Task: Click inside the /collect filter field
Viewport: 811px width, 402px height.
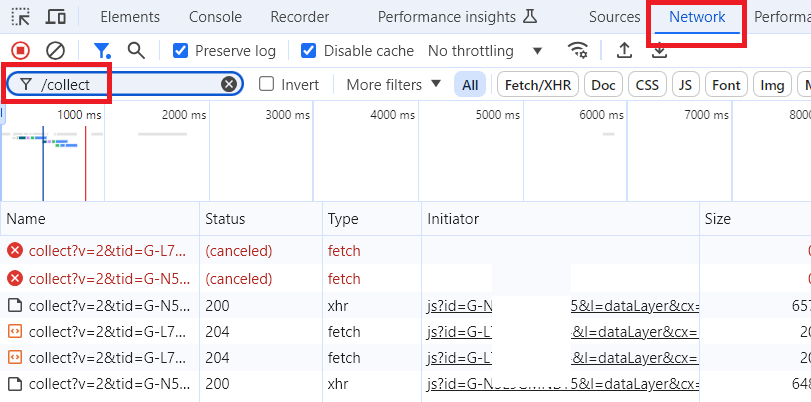Action: coord(130,85)
